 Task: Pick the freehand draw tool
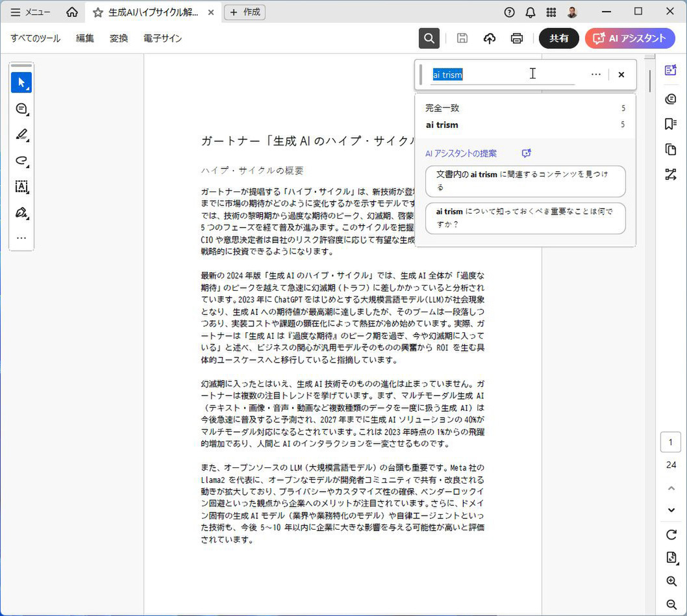point(21,161)
